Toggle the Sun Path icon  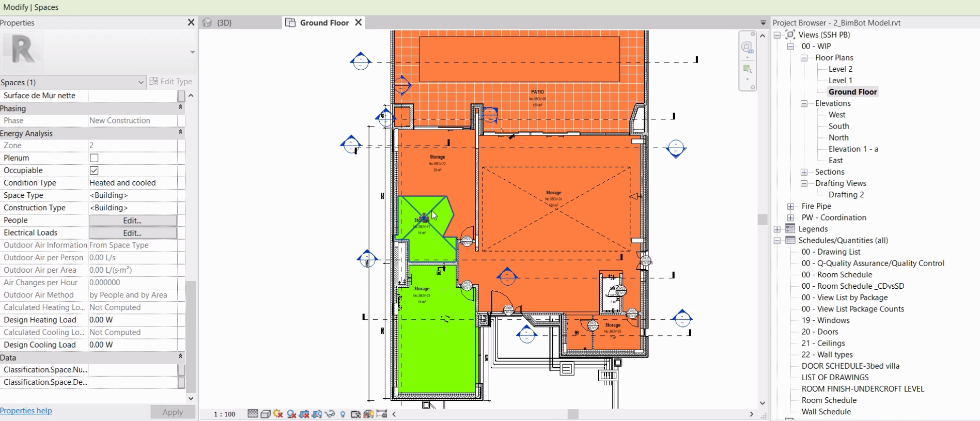click(x=278, y=414)
